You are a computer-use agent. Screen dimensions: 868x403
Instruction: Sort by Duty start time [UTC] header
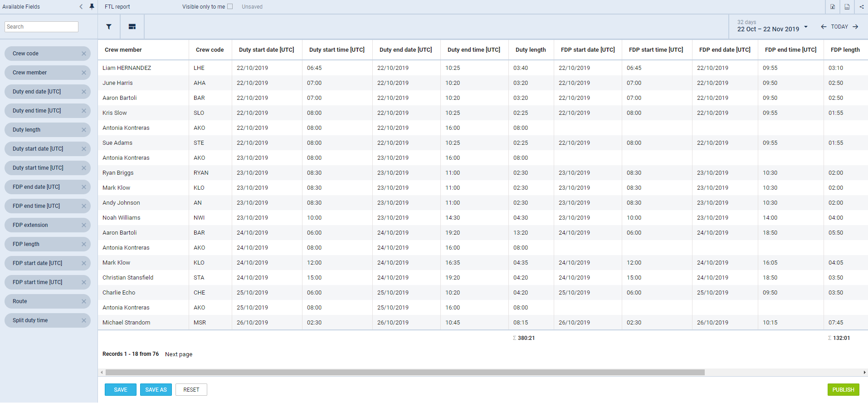[337, 50]
